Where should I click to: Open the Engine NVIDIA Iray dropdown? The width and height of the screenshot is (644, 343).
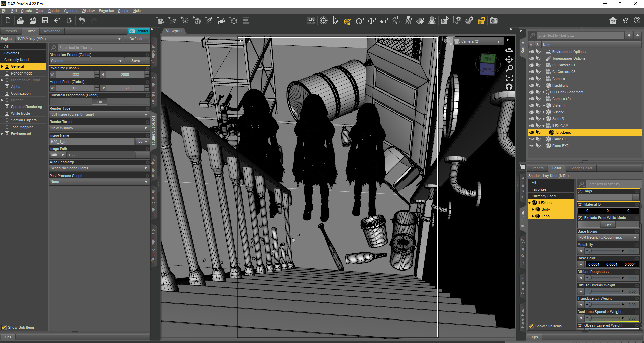click(x=69, y=39)
